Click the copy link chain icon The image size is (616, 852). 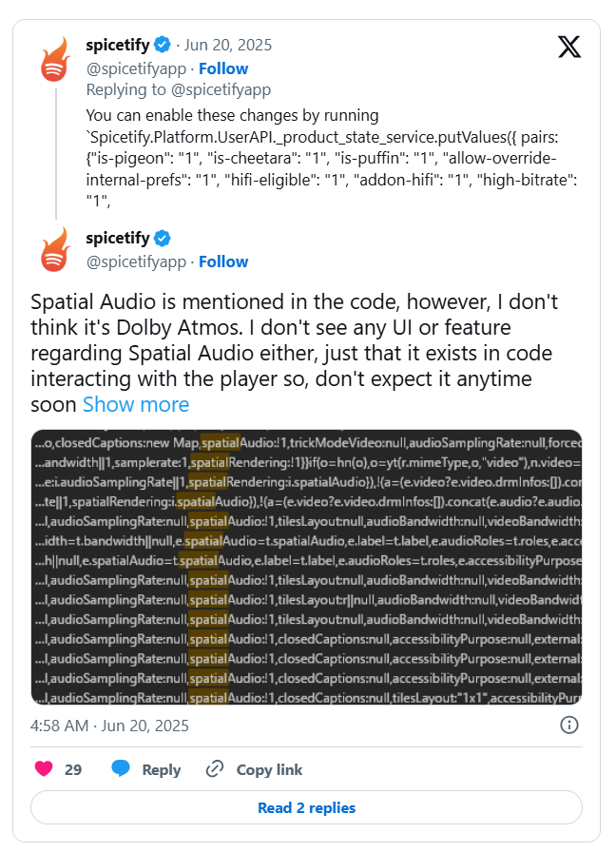(x=216, y=769)
